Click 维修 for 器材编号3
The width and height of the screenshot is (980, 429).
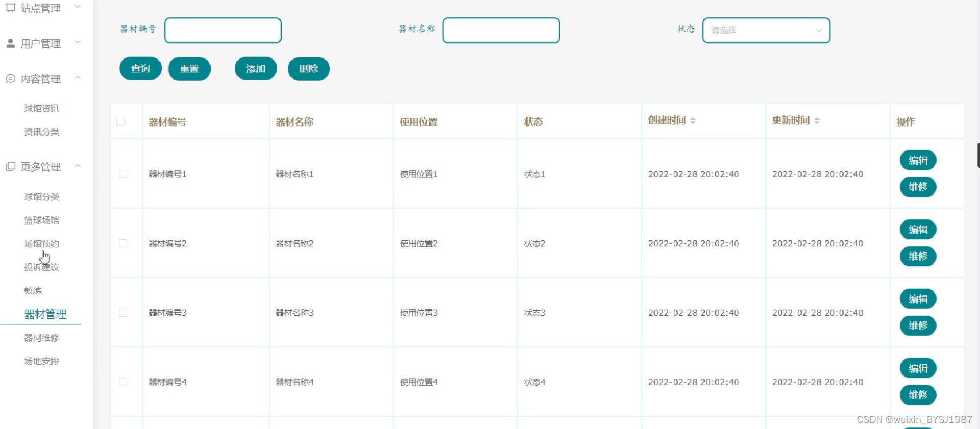click(918, 325)
